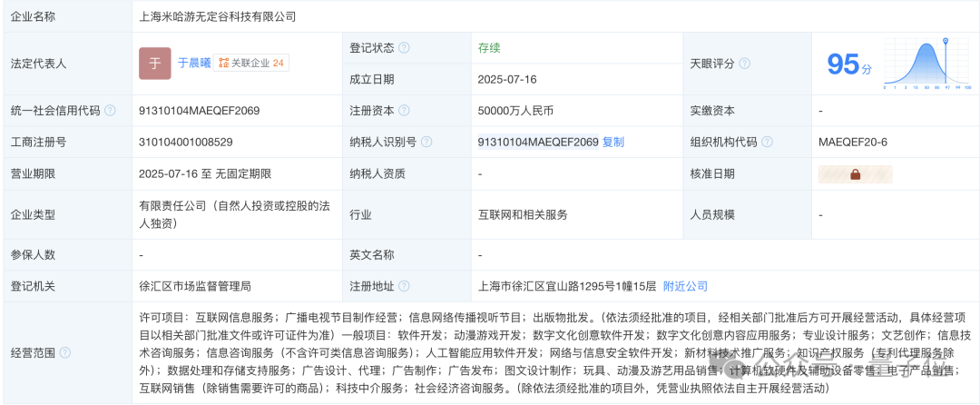
Task: Click the 企业名称 label
Action: pos(34,17)
